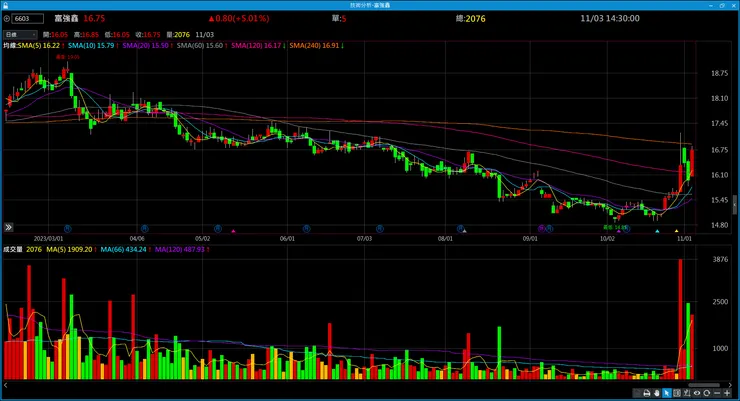Click the total volume 總:2076 text

tap(471, 18)
